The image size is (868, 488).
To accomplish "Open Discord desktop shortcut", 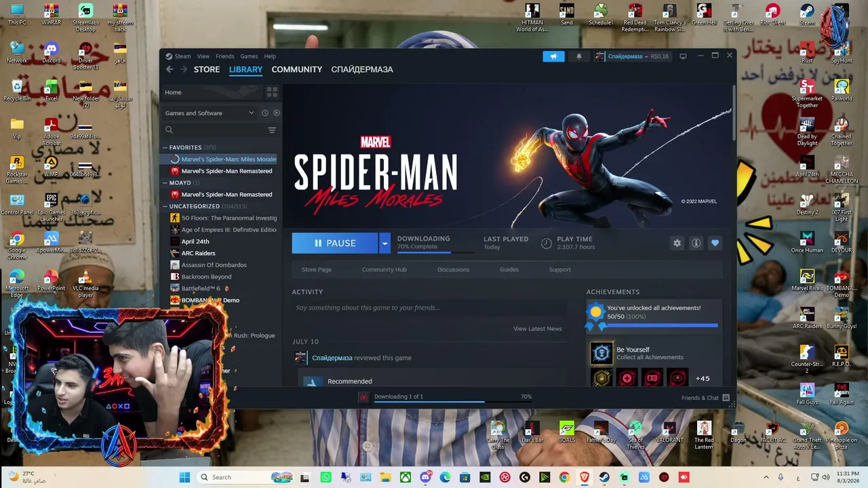I will (52, 53).
